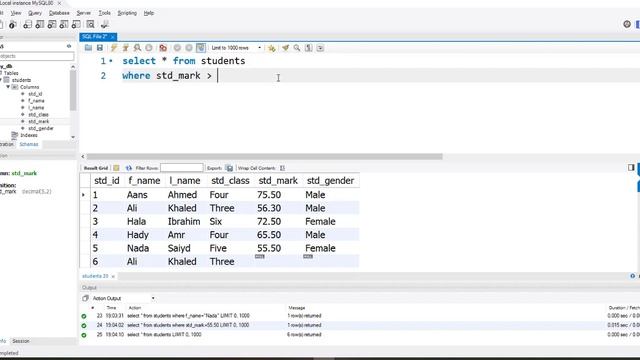Select the cell containing Nada

coord(138,248)
